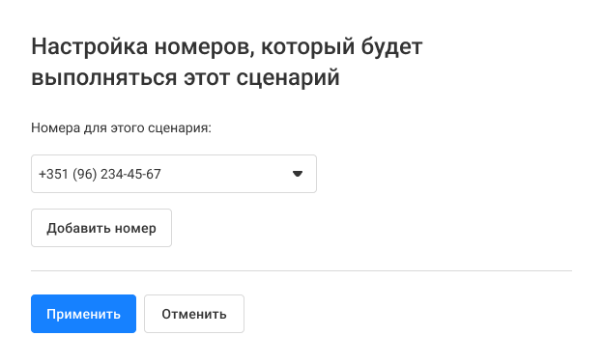Click the horizontal divider above Применить
This screenshot has width=603, height=364.
point(301,270)
